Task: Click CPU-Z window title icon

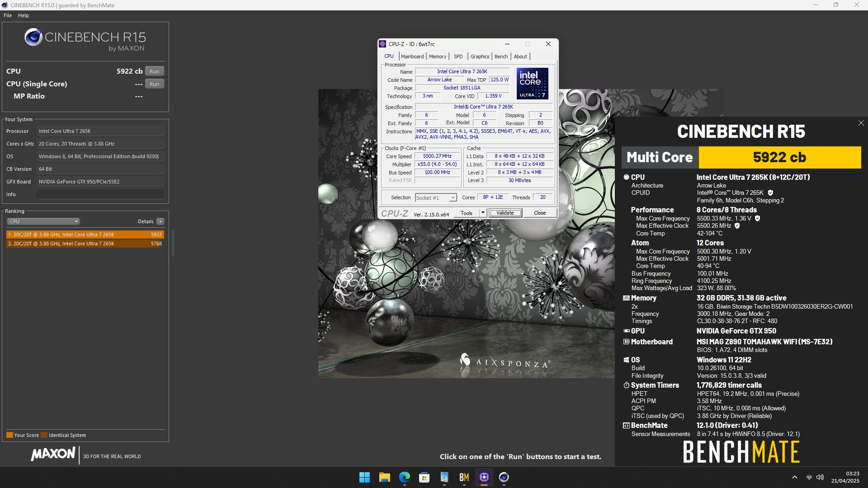Action: (x=383, y=44)
